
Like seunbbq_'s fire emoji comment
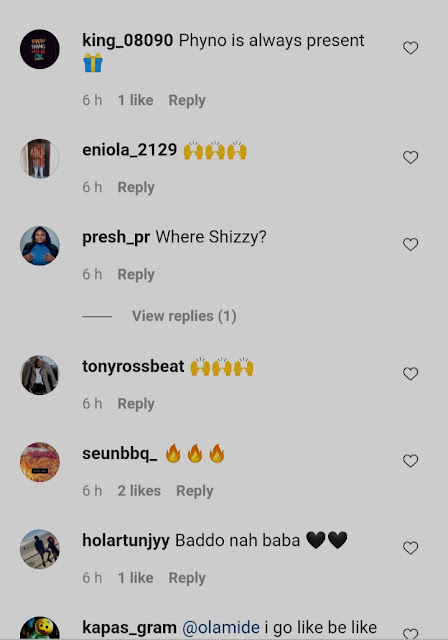(x=410, y=460)
